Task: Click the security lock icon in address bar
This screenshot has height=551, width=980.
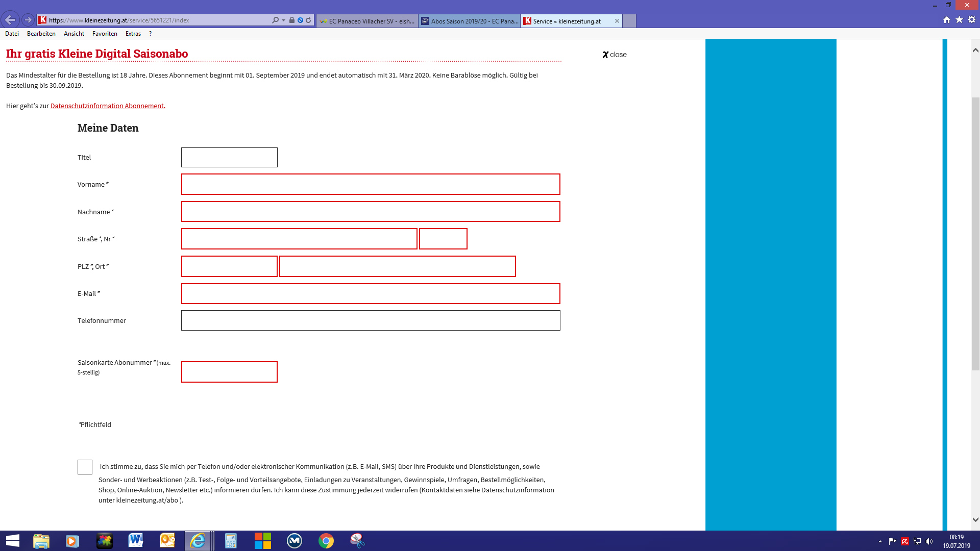Action: [292, 20]
